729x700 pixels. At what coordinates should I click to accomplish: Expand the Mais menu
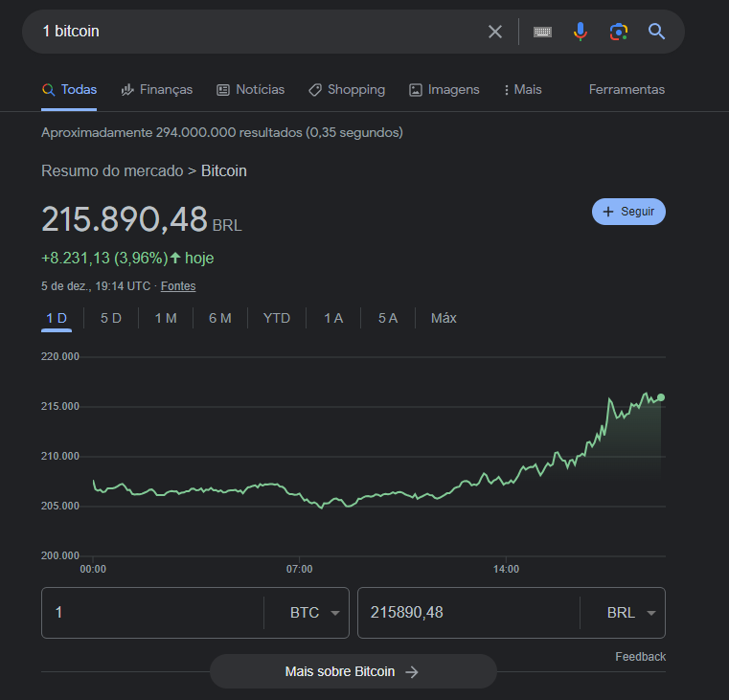coord(523,90)
